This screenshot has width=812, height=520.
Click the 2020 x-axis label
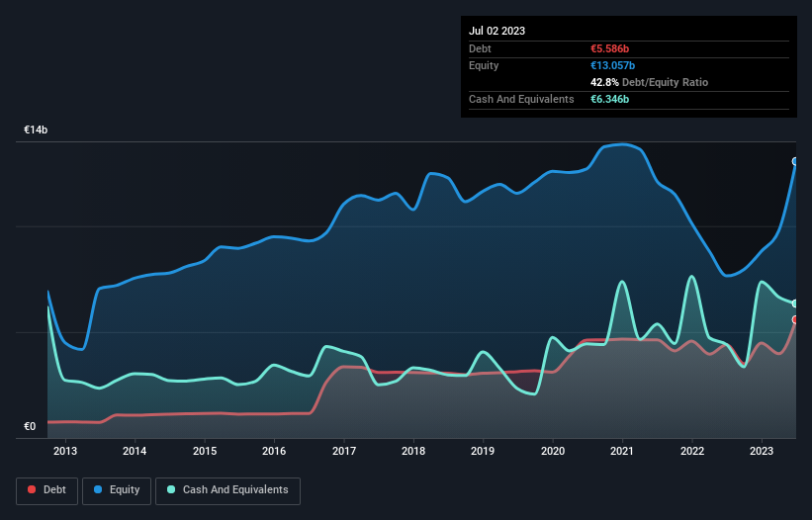[553, 451]
